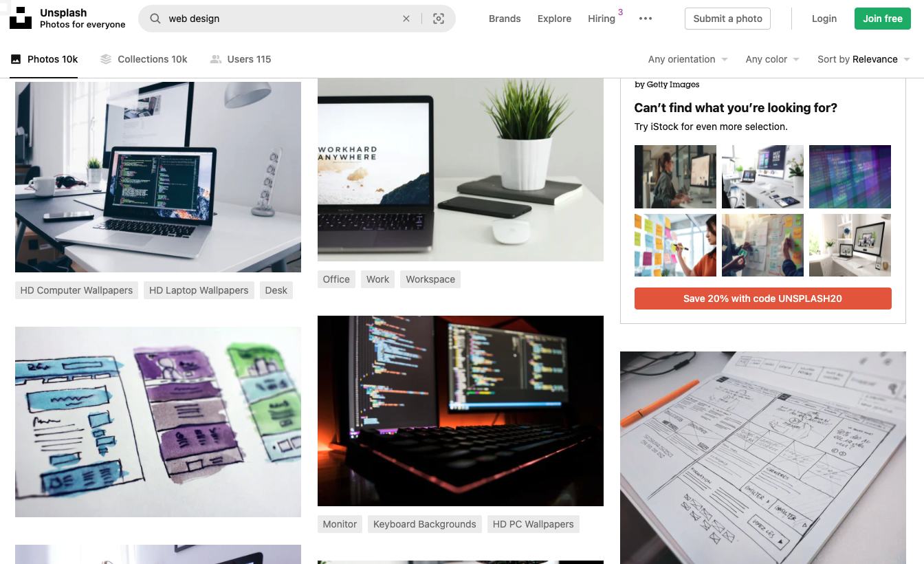Open the Brands menu item
This screenshot has height=564, width=924.
[x=505, y=19]
